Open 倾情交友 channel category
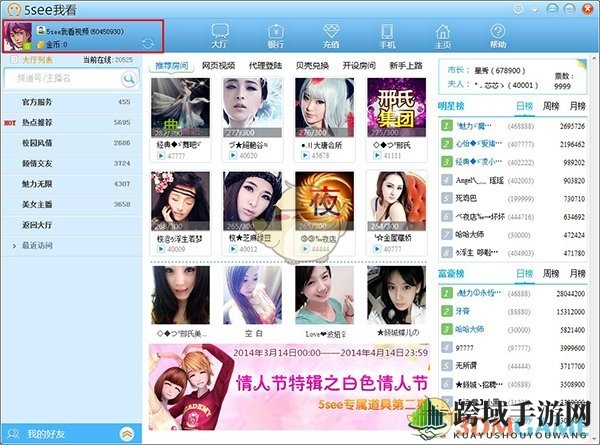Image resolution: width=600 pixels, height=445 pixels. click(x=72, y=164)
